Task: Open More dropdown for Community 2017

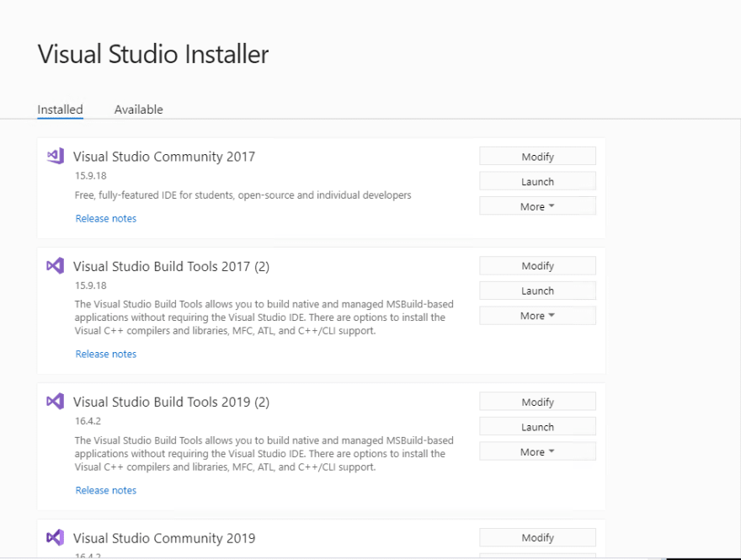Action: tap(537, 206)
